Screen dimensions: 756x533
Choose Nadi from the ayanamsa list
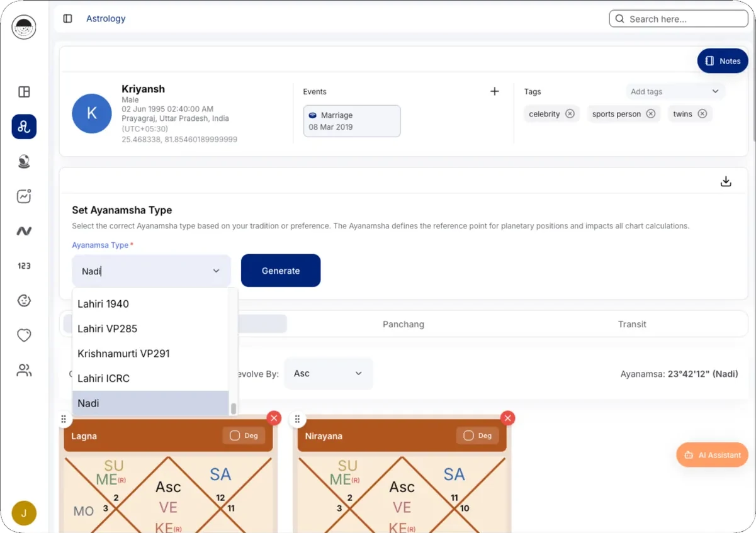click(150, 403)
